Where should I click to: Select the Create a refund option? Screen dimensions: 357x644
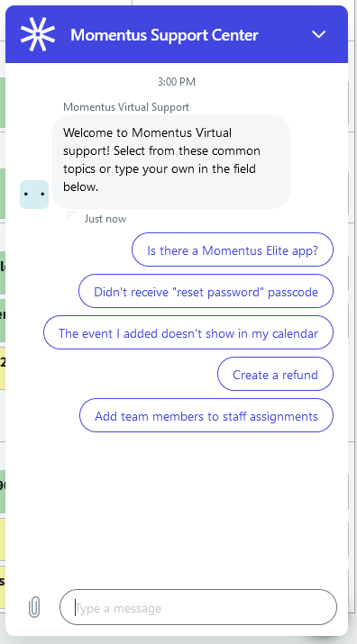[275, 374]
